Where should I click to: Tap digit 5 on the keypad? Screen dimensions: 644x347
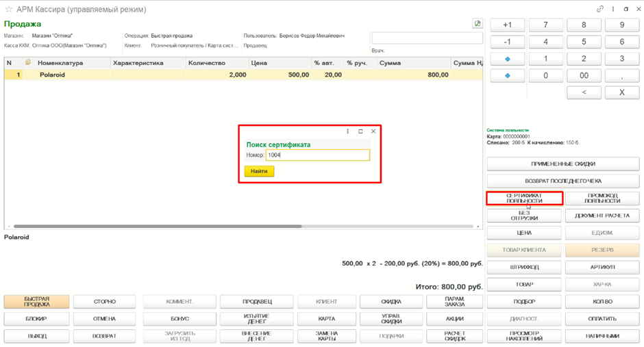coord(584,42)
